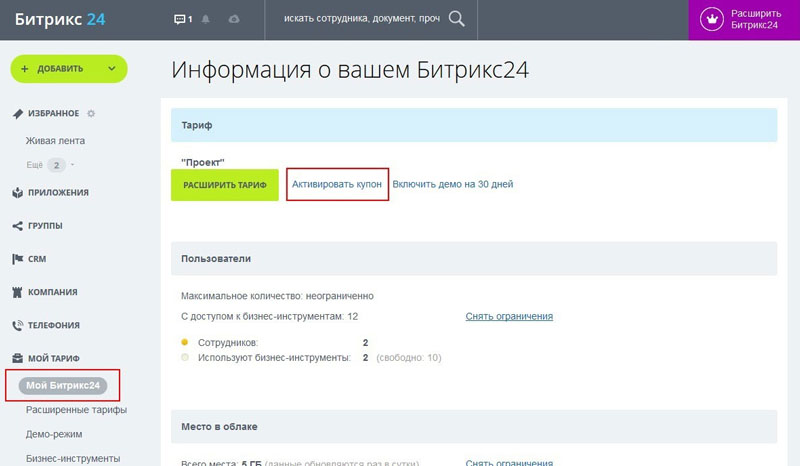The width and height of the screenshot is (800, 466).
Task: Open the Битрикс 24 logo home
Action: pyautogui.click(x=60, y=19)
